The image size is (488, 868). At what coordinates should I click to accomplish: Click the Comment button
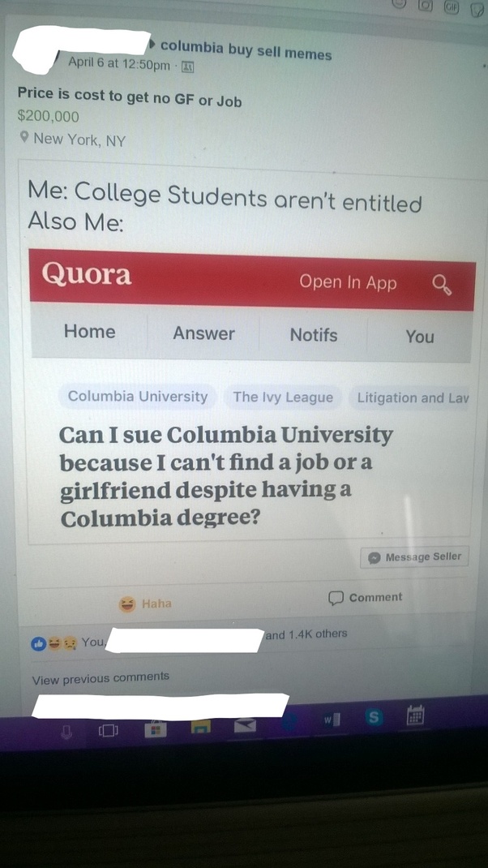[366, 597]
